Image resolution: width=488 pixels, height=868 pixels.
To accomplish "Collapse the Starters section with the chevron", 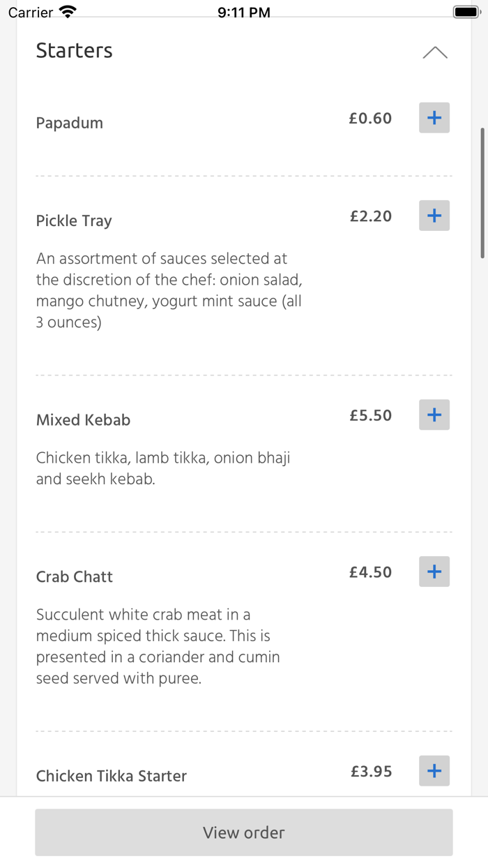I will tap(435, 52).
